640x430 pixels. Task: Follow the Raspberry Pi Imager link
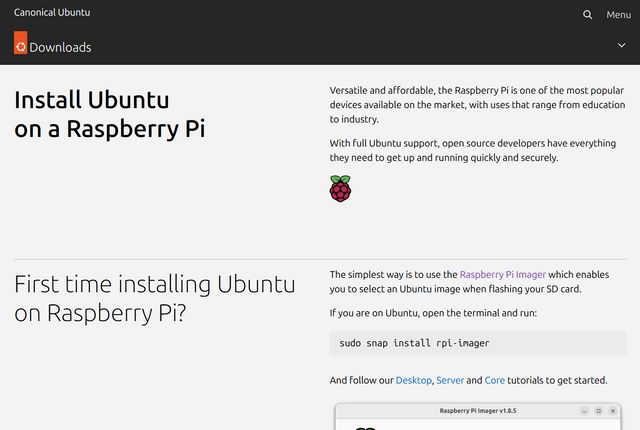502,275
